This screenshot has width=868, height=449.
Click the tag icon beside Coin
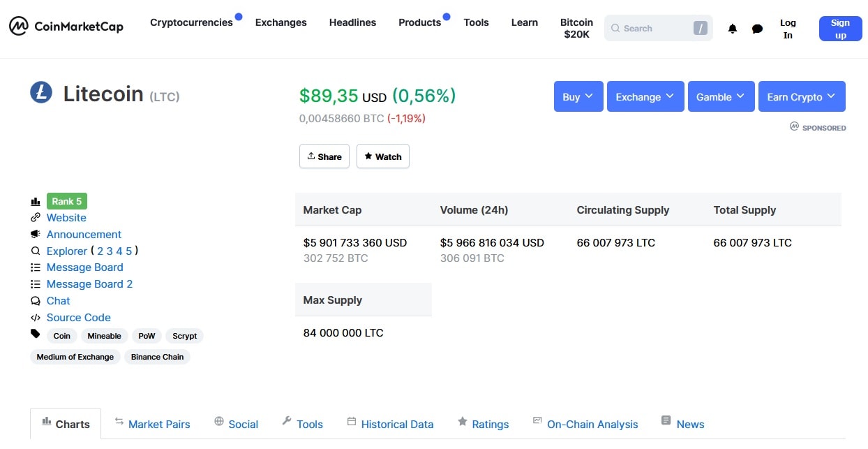tap(36, 334)
